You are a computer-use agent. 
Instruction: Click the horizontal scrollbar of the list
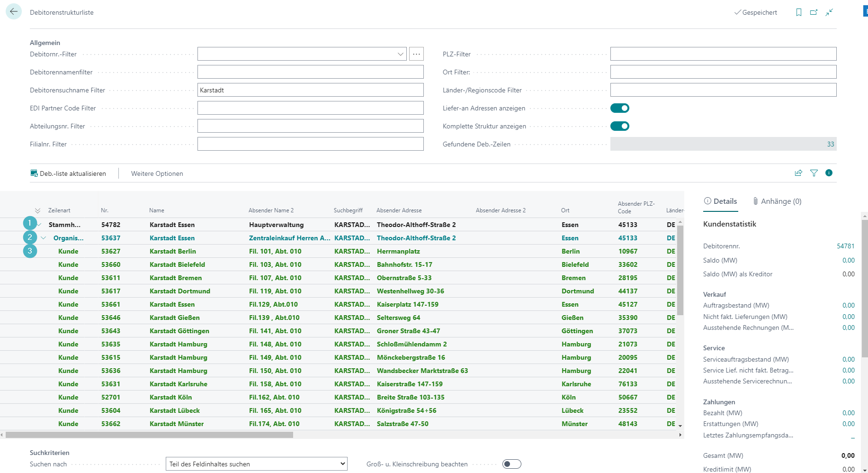(x=149, y=435)
